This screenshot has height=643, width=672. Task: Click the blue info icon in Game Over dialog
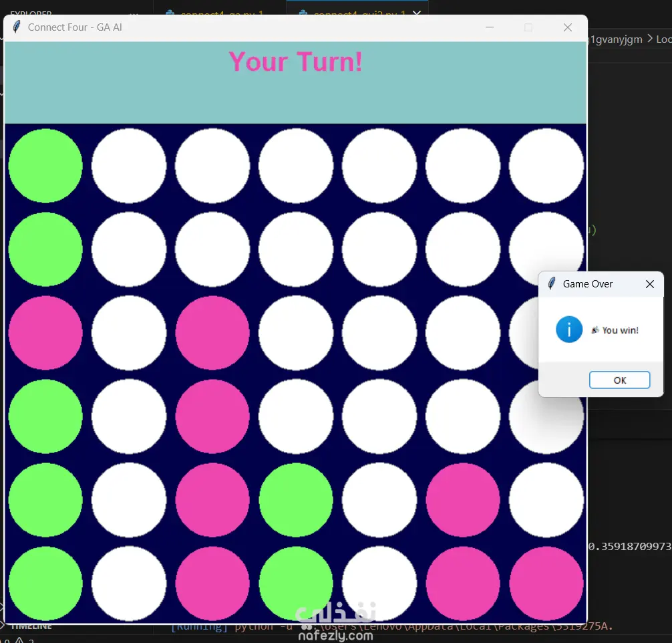tap(568, 330)
